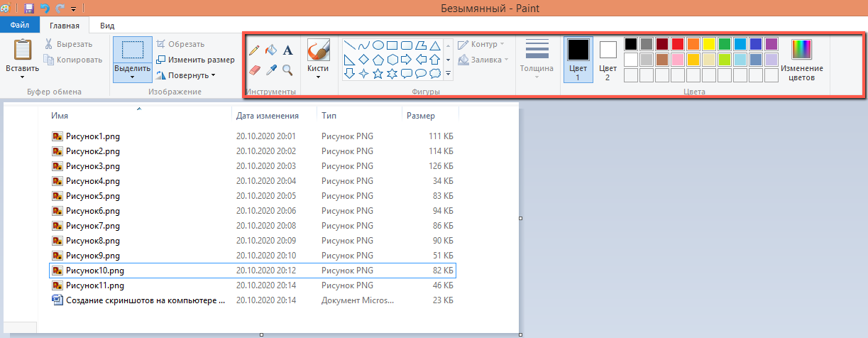This screenshot has height=338, width=868.
Task: Activate the Цвет 2 color box
Action: click(608, 60)
